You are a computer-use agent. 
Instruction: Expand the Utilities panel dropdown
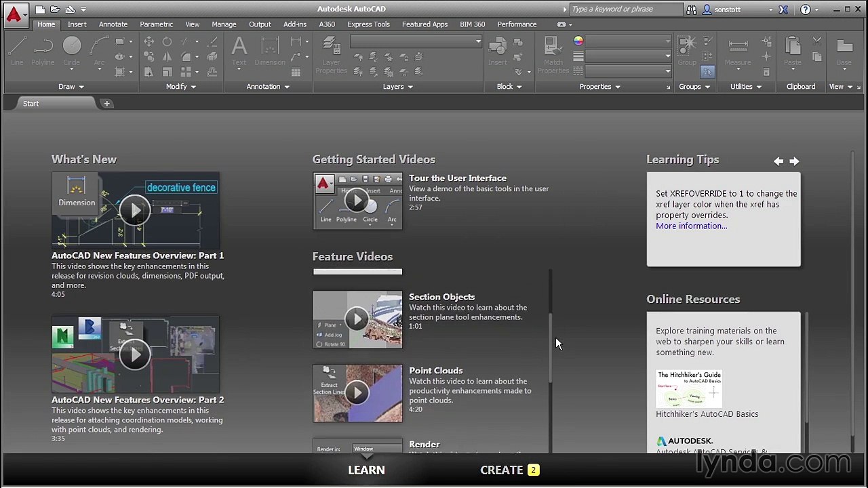click(x=746, y=87)
